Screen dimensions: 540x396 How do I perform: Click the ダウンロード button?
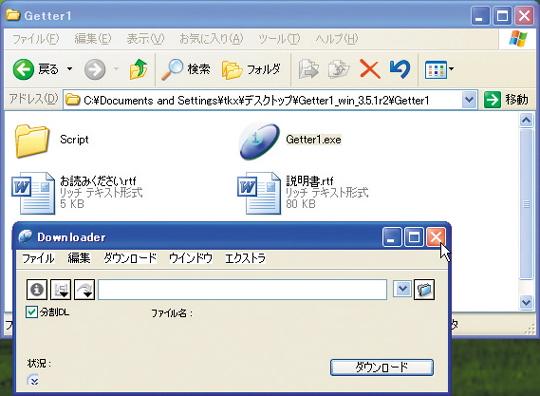[x=382, y=367]
